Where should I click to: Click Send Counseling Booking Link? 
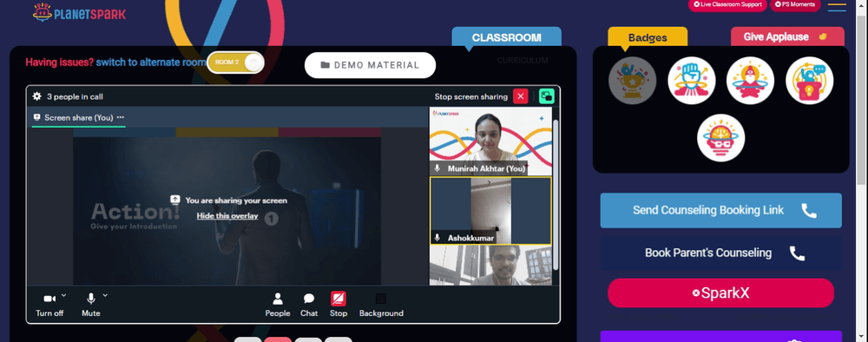(x=720, y=210)
